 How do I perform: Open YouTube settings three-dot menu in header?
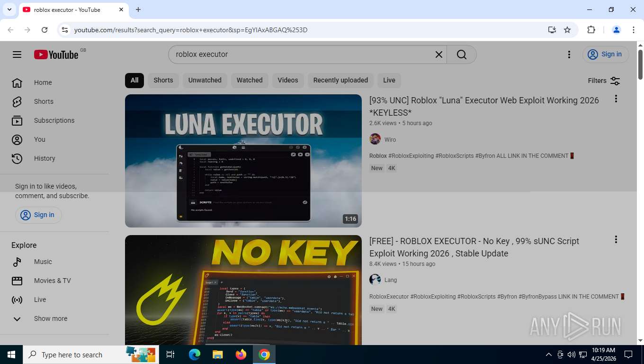click(x=569, y=55)
